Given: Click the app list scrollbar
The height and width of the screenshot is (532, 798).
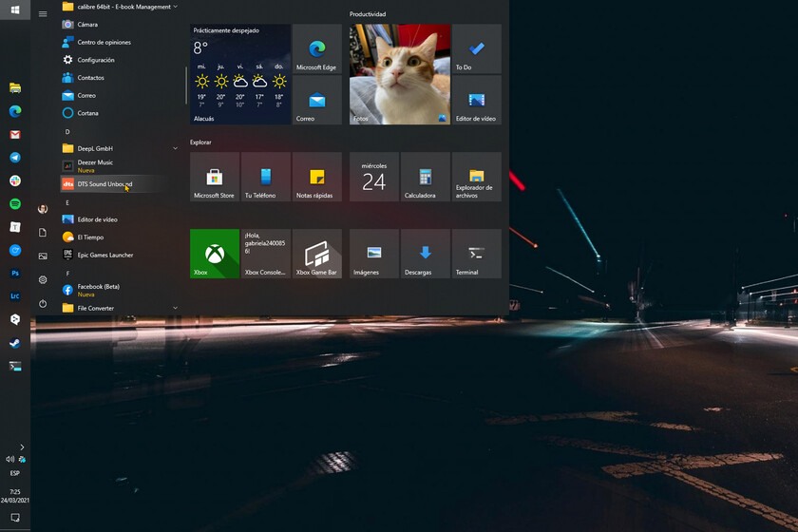Looking at the screenshot, I should (186, 85).
